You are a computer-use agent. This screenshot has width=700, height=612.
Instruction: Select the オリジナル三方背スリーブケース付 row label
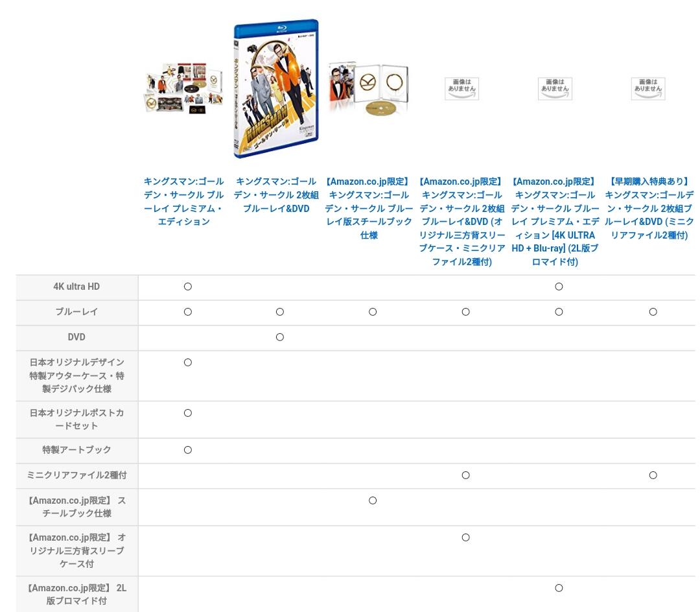[x=76, y=550]
